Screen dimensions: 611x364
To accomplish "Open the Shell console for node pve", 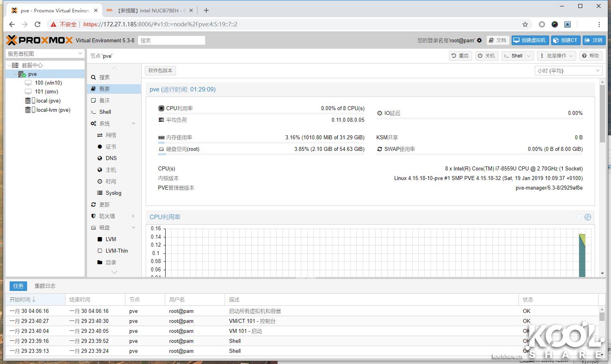I will tap(105, 112).
